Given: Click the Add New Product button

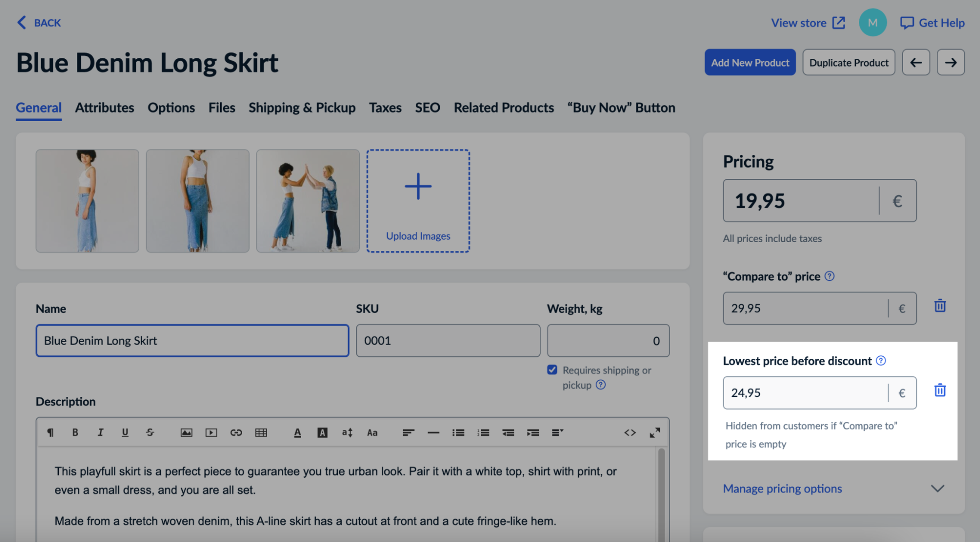Looking at the screenshot, I should [x=750, y=62].
